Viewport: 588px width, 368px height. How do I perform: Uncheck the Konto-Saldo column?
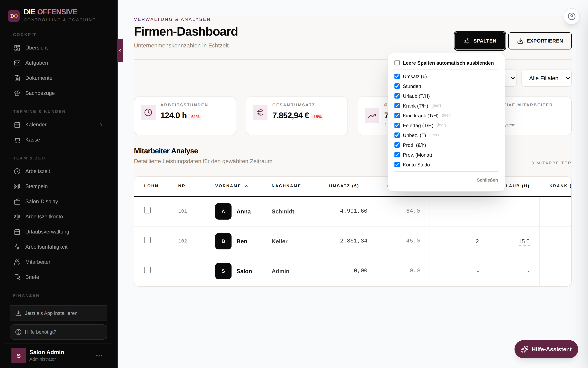397,165
